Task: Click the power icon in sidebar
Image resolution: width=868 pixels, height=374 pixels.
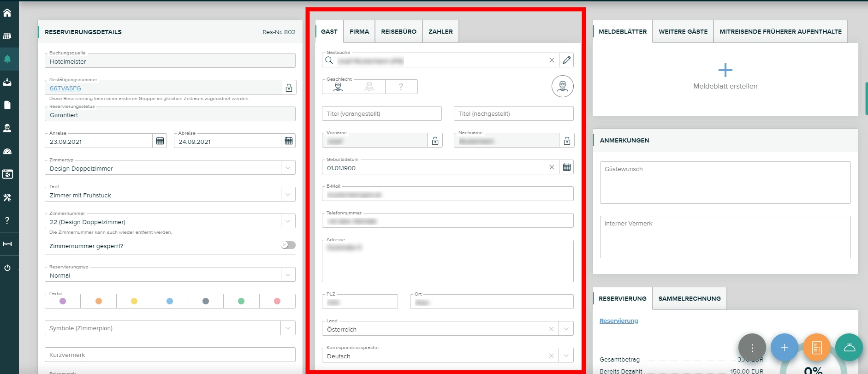Action: (7, 268)
